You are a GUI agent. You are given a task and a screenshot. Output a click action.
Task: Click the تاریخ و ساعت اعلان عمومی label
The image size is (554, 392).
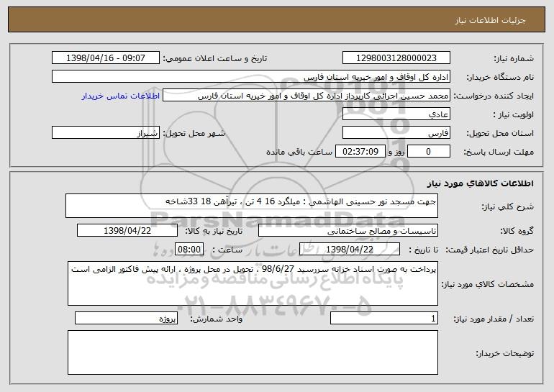coord(215,58)
